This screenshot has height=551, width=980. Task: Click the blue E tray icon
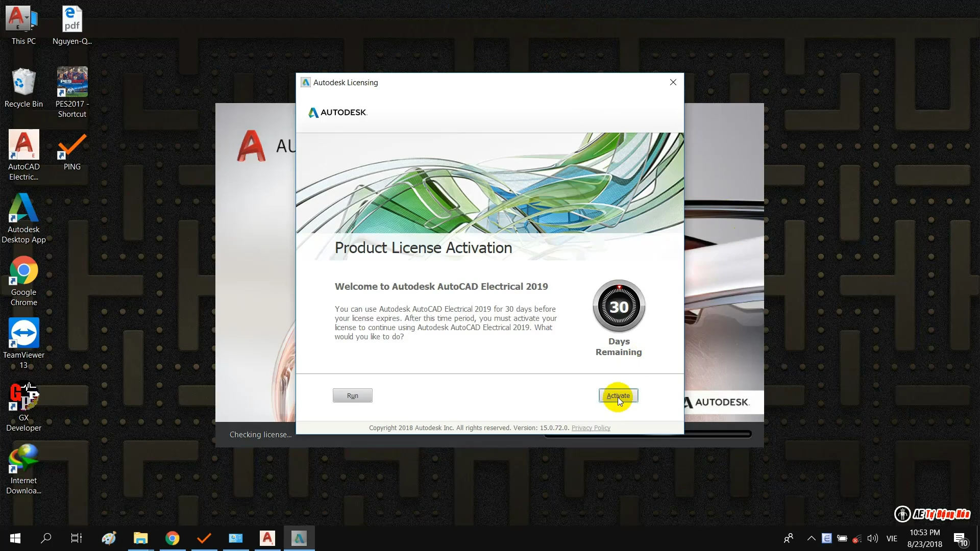coord(827,538)
